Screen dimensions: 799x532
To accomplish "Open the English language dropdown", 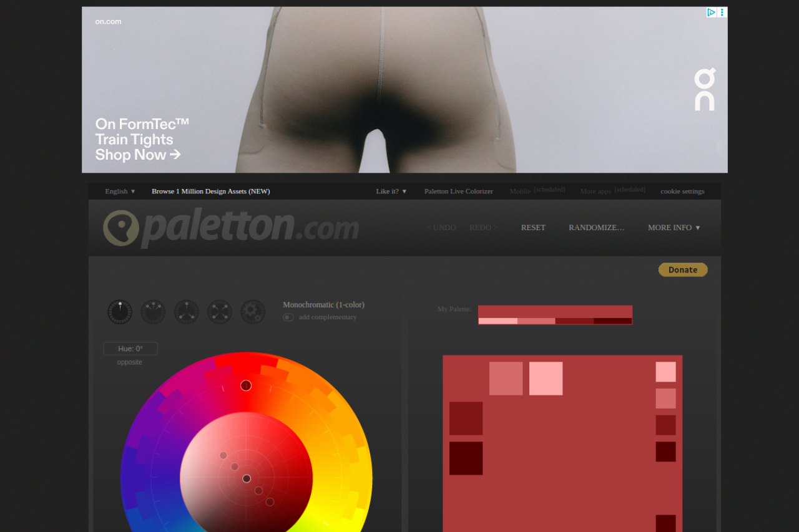I will (120, 191).
